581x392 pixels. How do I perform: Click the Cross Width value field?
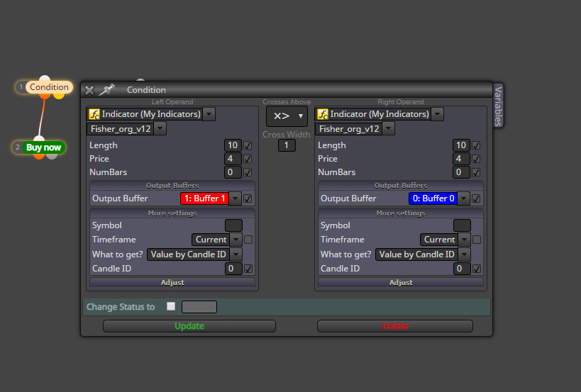point(287,145)
